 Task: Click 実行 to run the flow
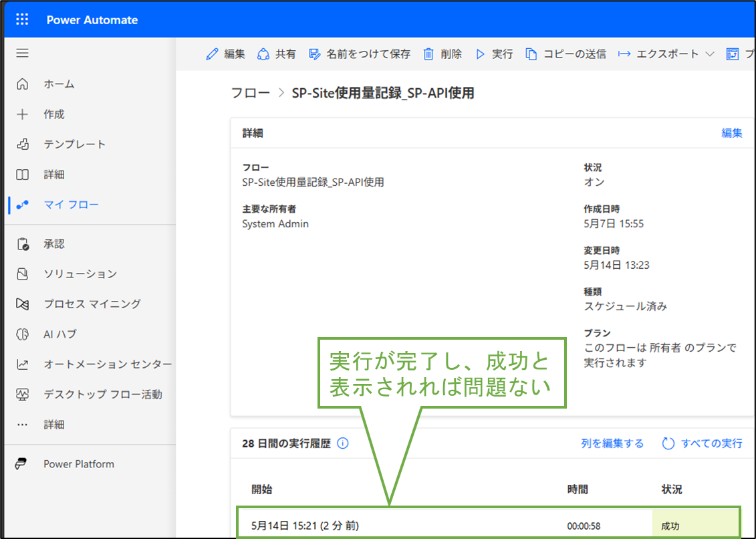(502, 54)
